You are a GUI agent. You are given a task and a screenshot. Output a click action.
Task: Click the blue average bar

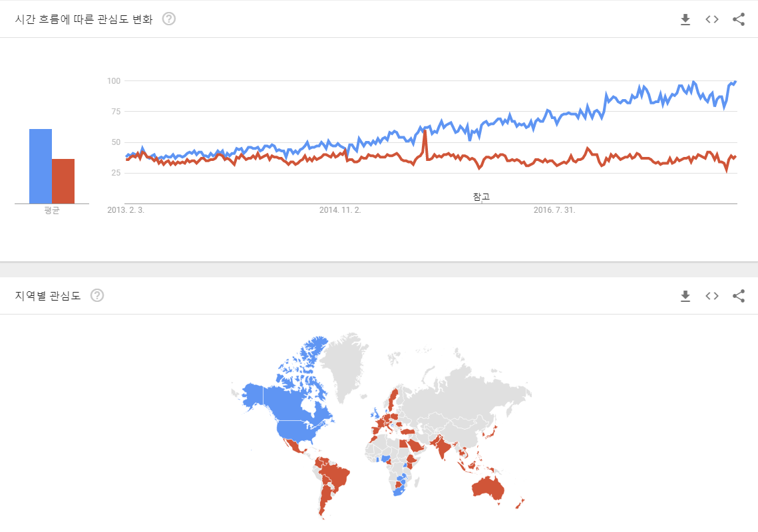pyautogui.click(x=41, y=166)
